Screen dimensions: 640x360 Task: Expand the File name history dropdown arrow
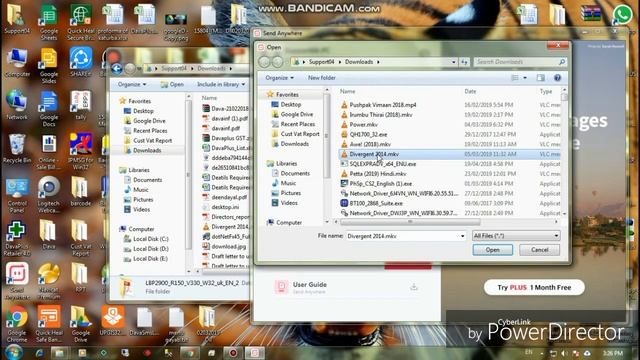click(462, 236)
